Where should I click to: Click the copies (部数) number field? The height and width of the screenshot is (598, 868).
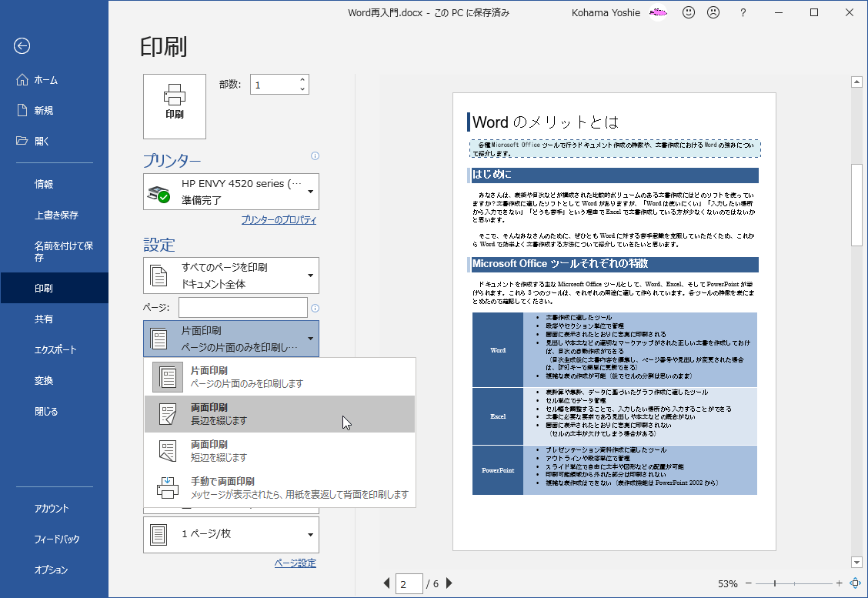[x=273, y=85]
